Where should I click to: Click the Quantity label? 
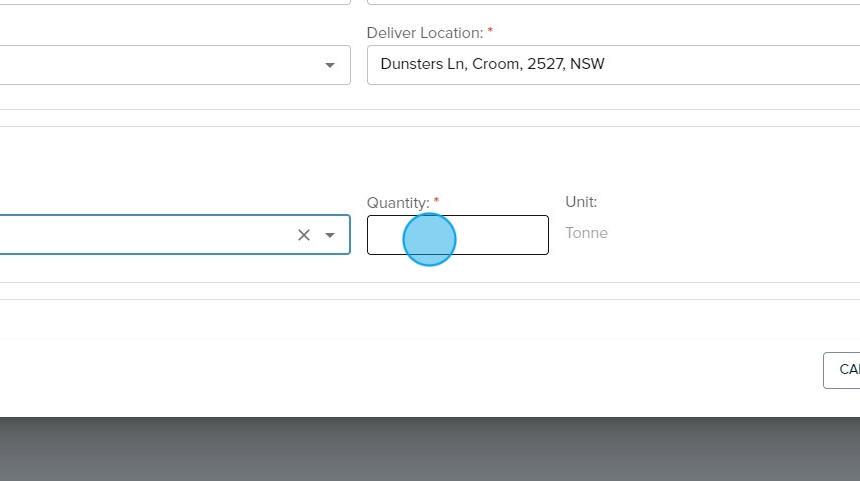click(397, 203)
